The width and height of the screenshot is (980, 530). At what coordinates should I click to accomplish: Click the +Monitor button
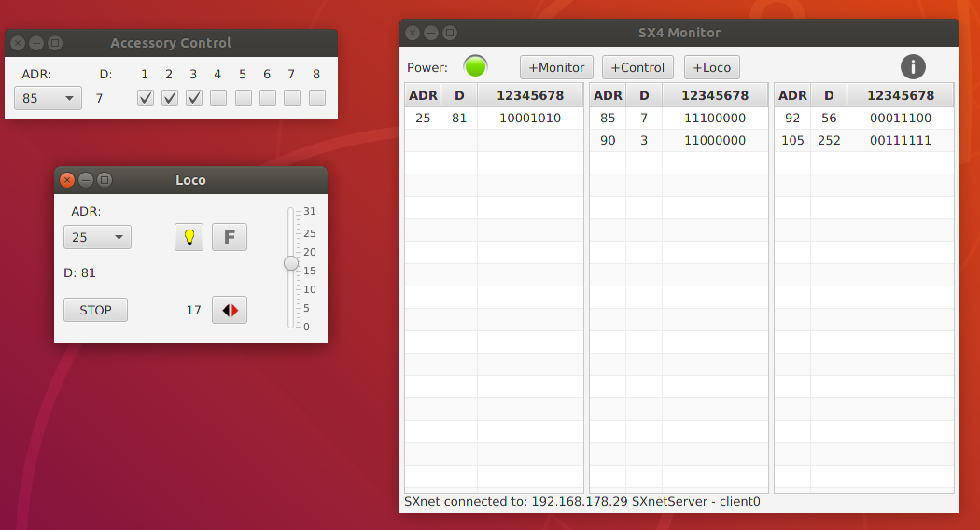(x=556, y=67)
